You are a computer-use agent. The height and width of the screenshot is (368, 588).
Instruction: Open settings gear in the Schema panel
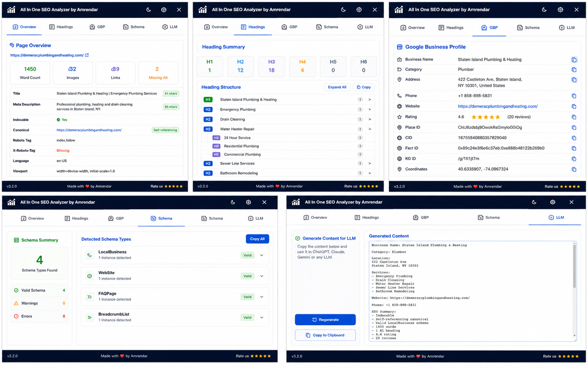pos(248,202)
